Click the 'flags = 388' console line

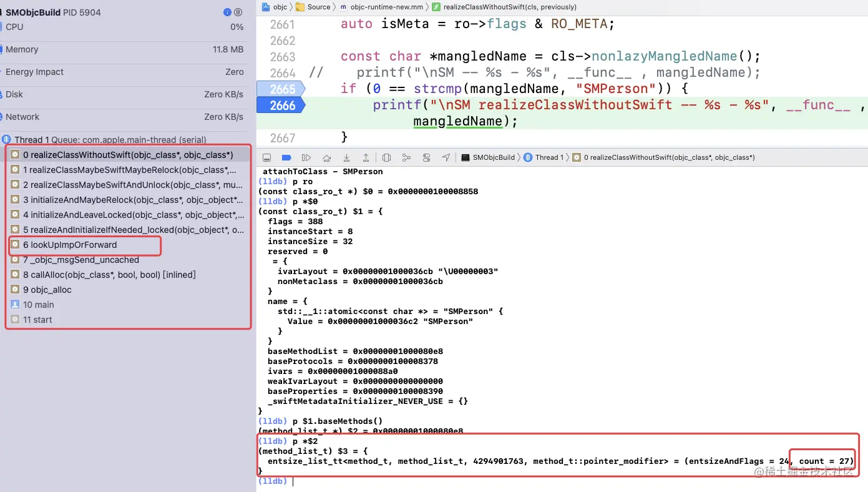[x=295, y=222]
